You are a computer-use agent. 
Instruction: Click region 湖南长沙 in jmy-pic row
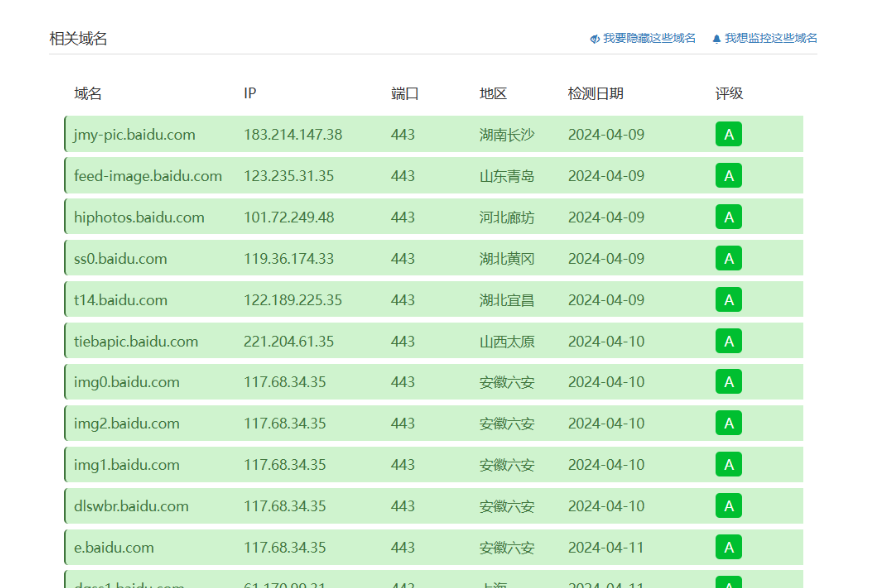[x=507, y=135]
